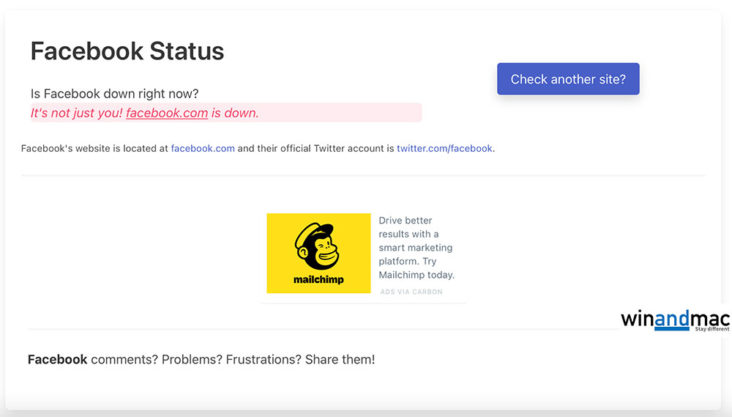Select the "Try Mailchimp today." ad line
Screen dimensions: 732x417
coord(416,275)
